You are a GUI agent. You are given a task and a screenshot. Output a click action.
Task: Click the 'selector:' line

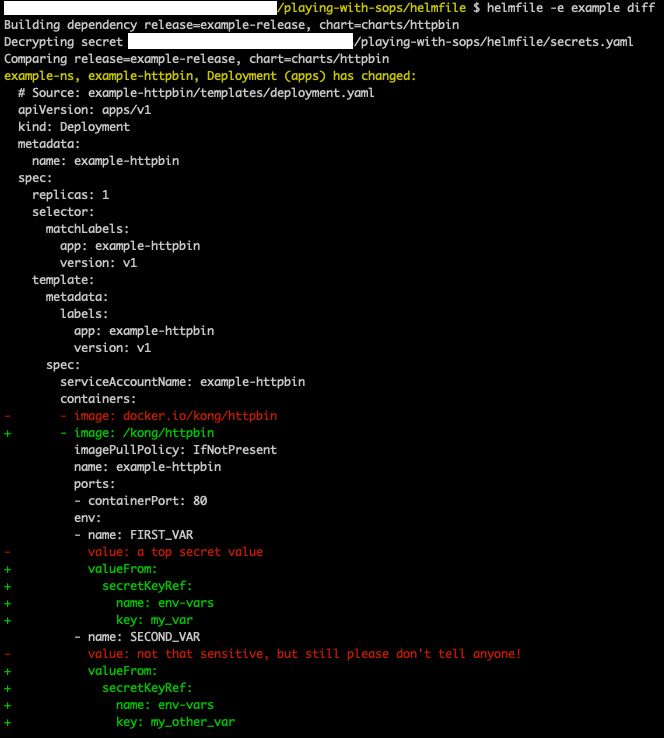63,212
